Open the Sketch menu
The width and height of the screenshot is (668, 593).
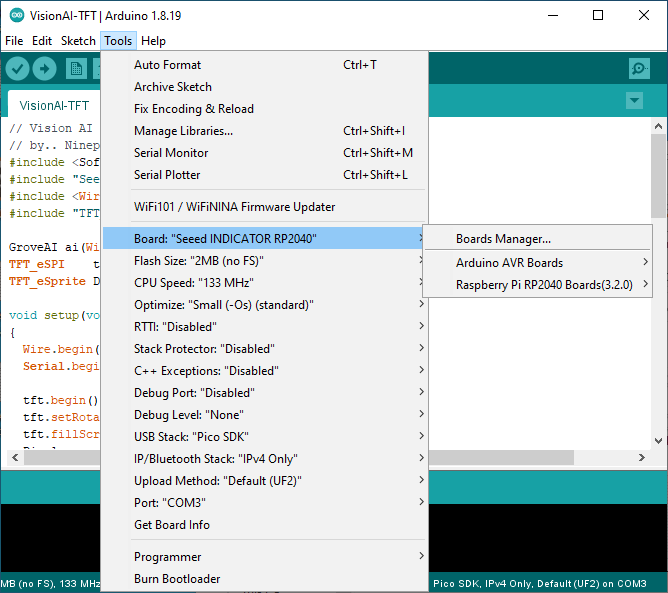(x=78, y=41)
